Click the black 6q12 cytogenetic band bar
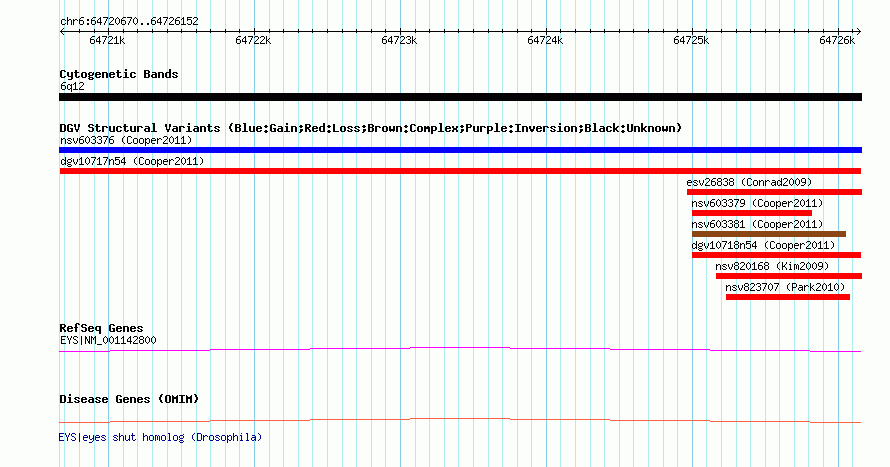 click(460, 98)
